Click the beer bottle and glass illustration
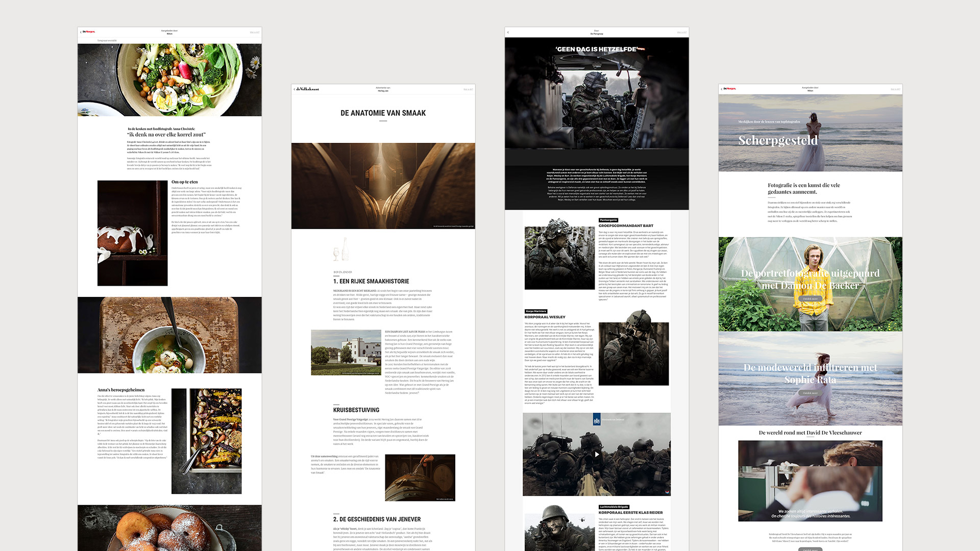This screenshot has width=980, height=551. click(341, 249)
